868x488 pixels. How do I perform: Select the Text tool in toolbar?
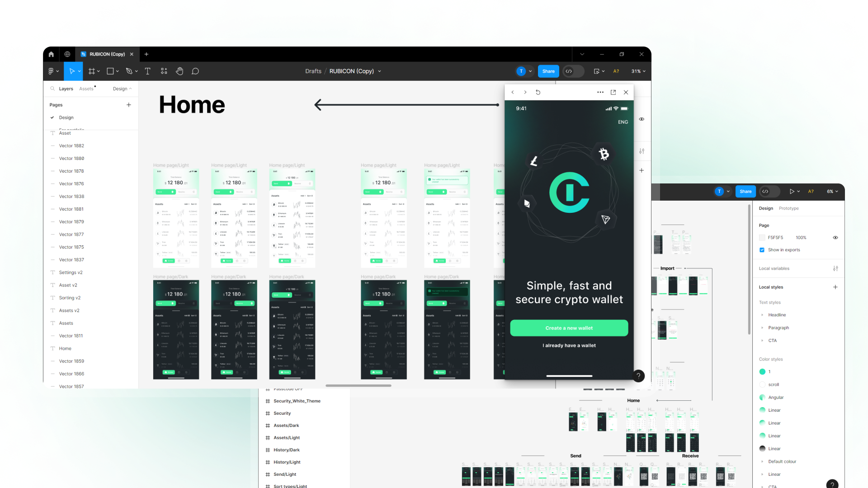click(147, 71)
